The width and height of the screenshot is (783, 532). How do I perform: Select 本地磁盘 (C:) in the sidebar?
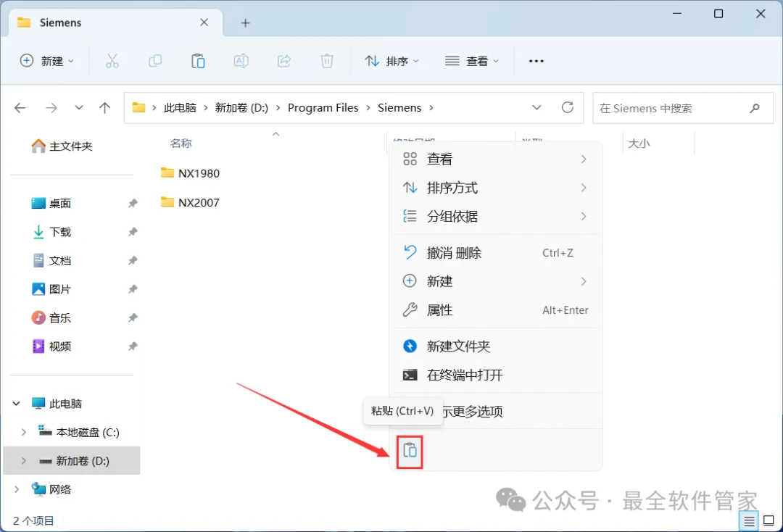79,432
